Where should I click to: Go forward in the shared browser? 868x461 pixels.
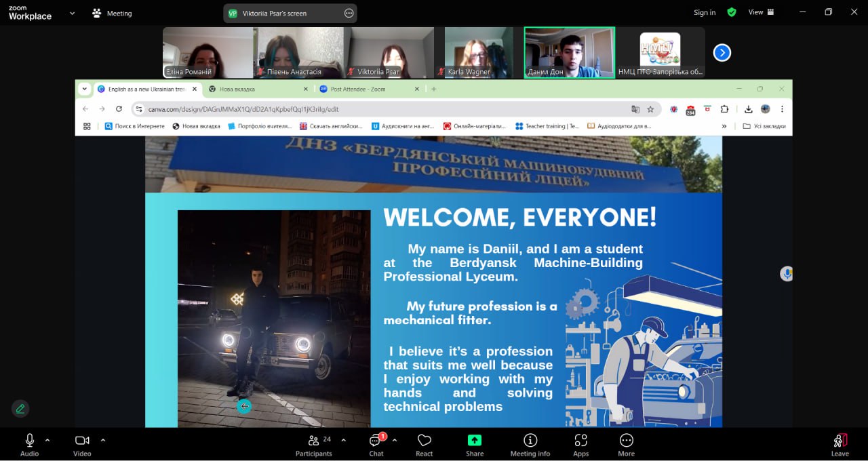point(102,109)
